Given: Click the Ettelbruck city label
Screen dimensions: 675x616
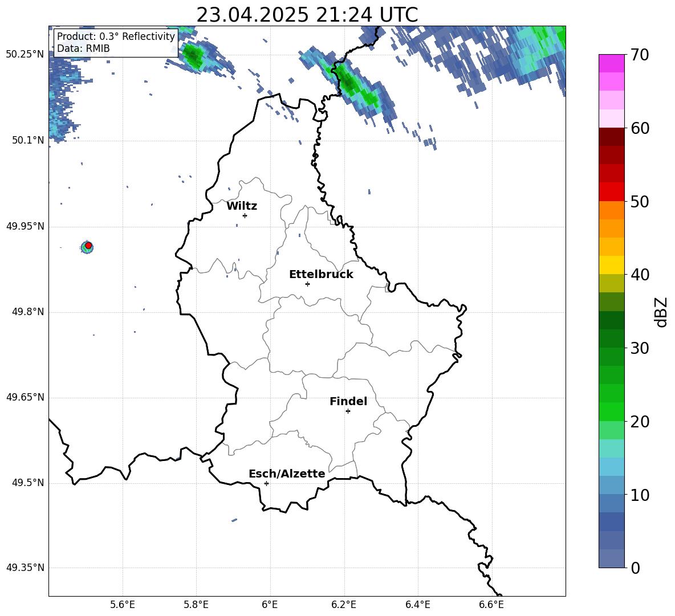Looking at the screenshot, I should click(x=321, y=275).
